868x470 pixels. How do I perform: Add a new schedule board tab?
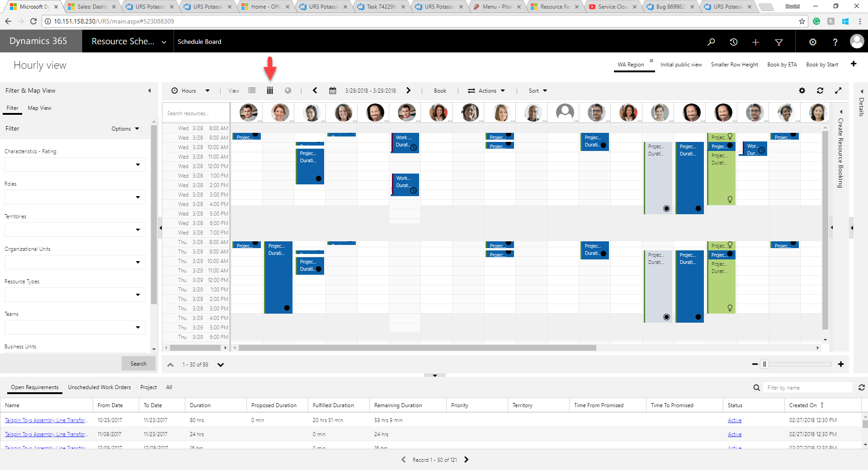point(854,64)
